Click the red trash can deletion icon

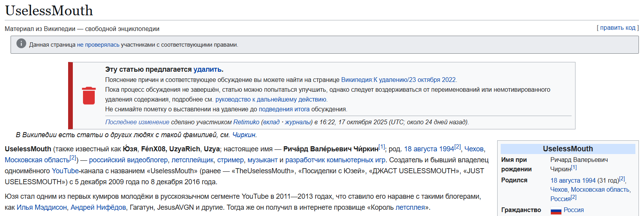89,96
